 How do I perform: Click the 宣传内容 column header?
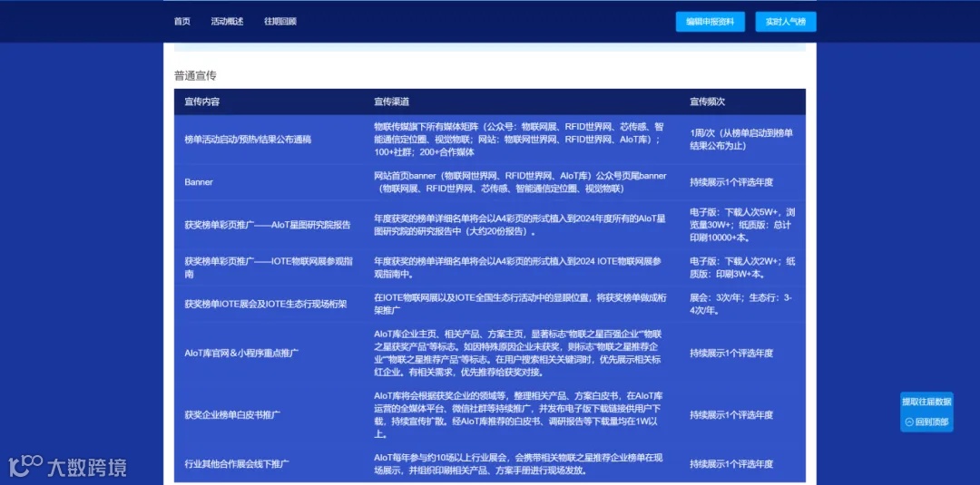coord(201,102)
